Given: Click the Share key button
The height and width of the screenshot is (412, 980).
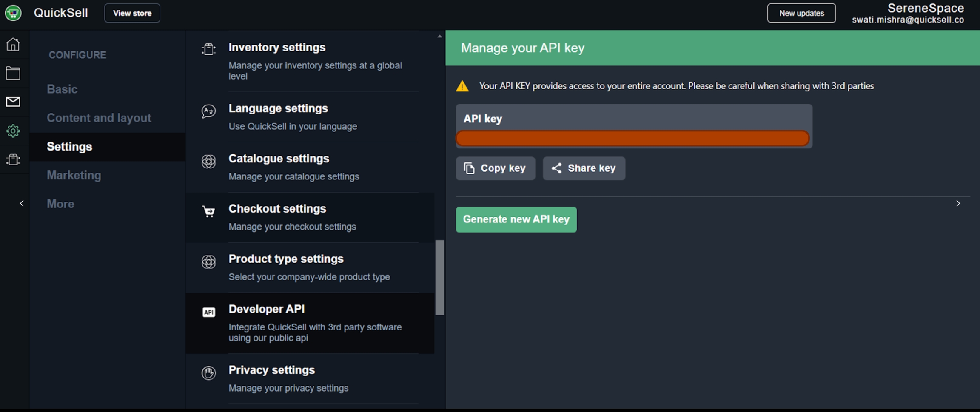Looking at the screenshot, I should 584,168.
